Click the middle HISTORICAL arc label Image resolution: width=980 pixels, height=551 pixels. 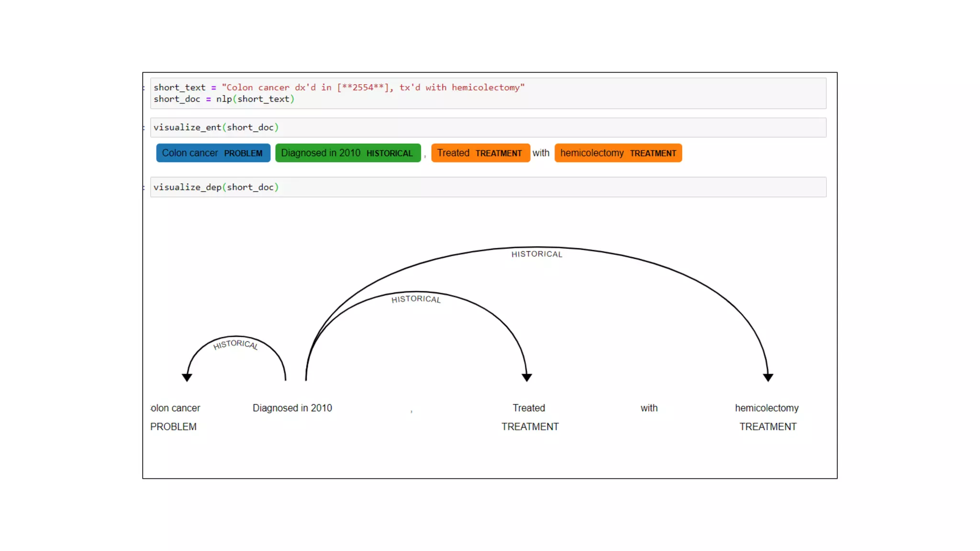[416, 299]
